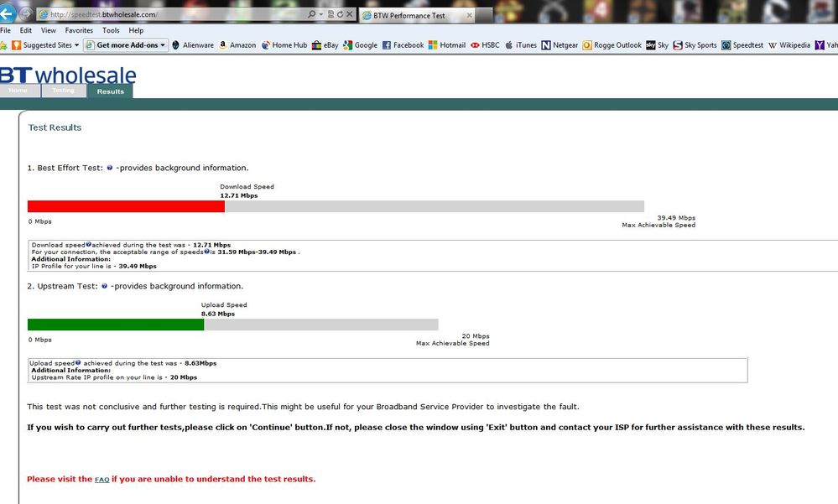Viewport: 838px width, 504px height.
Task: Open the Alienware favorite
Action: (193, 45)
